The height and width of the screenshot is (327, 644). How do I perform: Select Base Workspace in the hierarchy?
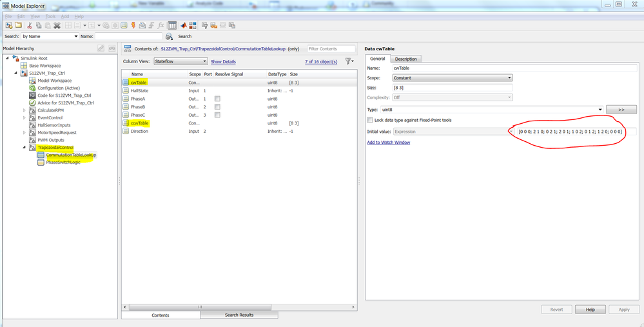tap(44, 66)
